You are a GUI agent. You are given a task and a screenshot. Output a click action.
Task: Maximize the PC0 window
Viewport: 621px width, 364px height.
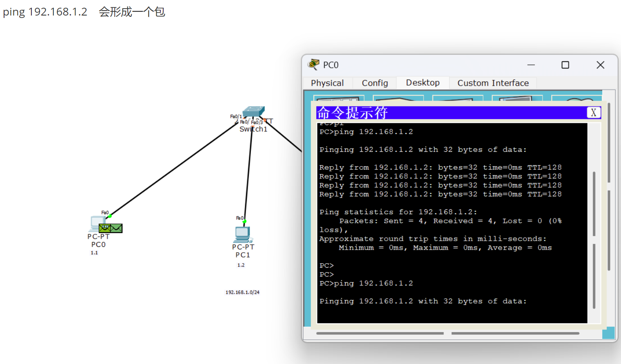pyautogui.click(x=565, y=65)
